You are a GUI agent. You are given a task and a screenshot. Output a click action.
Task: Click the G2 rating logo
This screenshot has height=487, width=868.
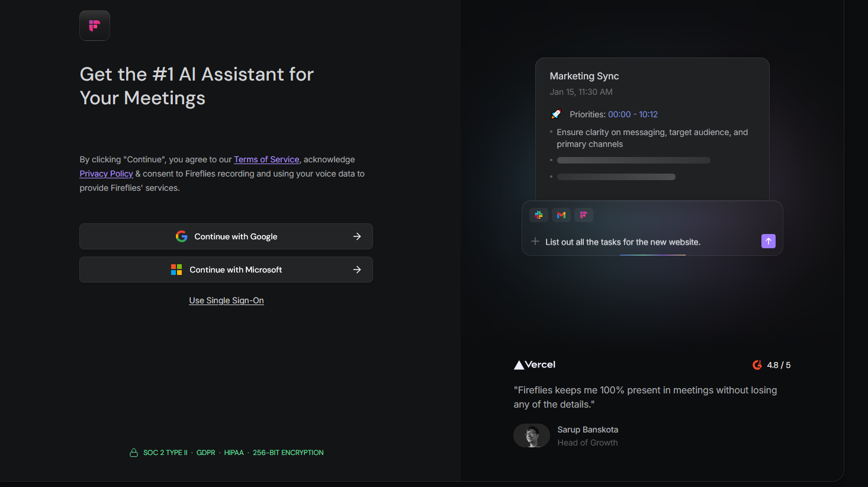click(757, 365)
